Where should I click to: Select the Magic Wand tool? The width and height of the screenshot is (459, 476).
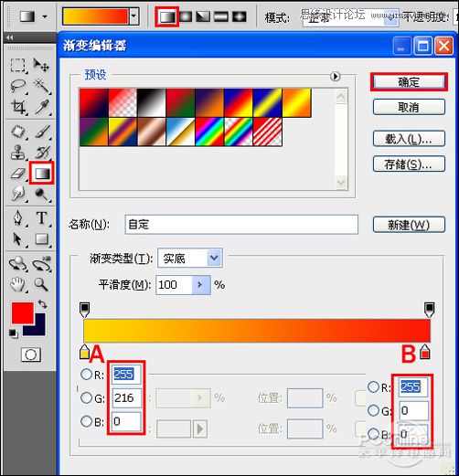click(41, 86)
